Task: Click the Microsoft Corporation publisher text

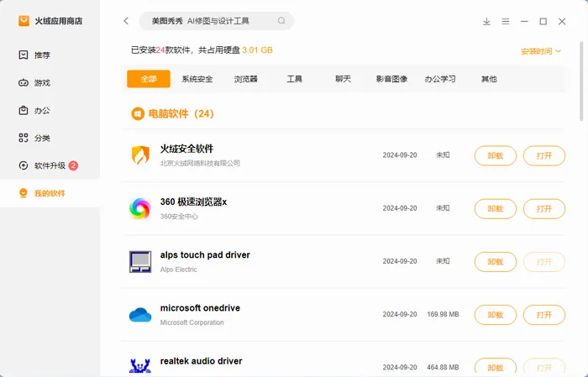Action: (x=192, y=322)
